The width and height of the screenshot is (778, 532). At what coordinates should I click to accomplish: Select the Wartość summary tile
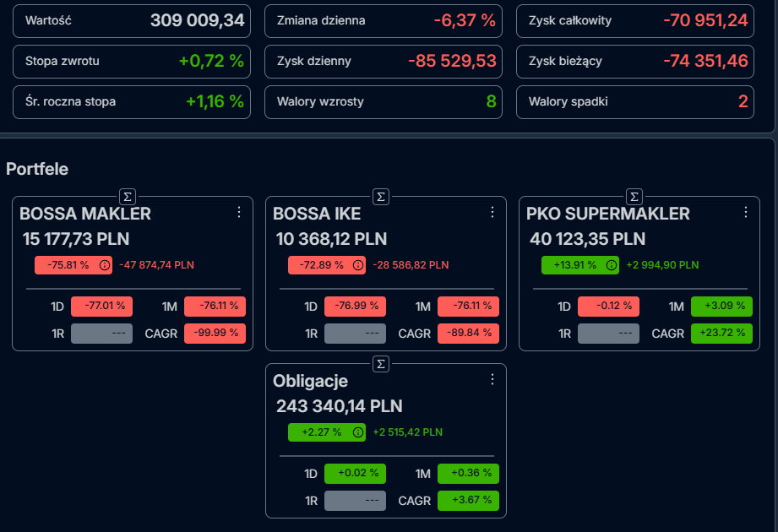coord(132,21)
